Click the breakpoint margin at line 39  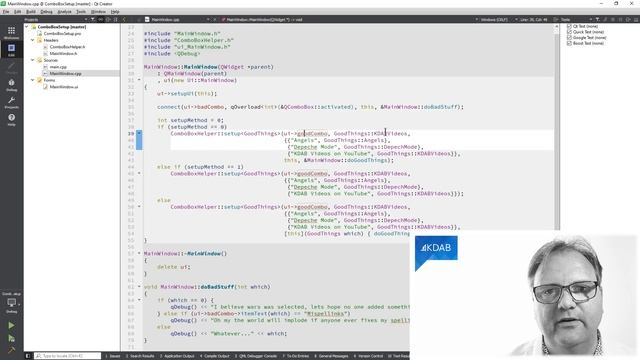(124, 133)
